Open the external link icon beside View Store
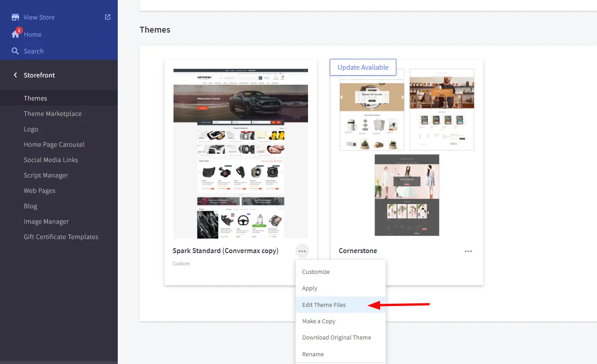Image resolution: width=597 pixels, height=364 pixels. (107, 17)
